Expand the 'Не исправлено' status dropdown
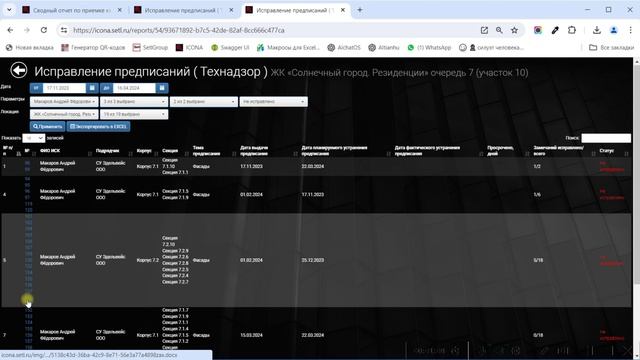 coord(273,101)
